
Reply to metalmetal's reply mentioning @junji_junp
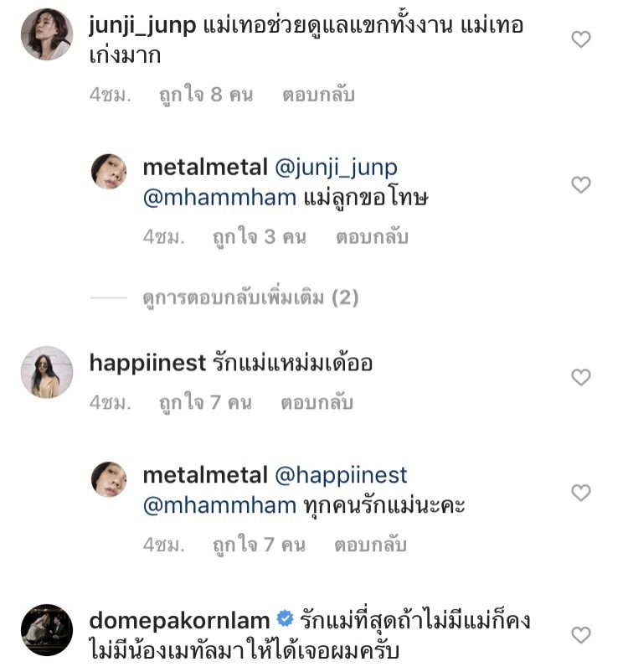coord(372,237)
